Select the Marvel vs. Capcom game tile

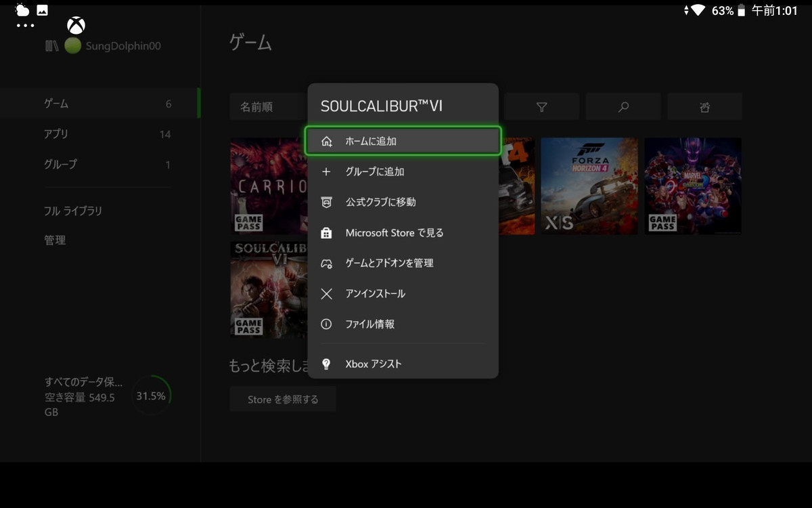tap(693, 186)
